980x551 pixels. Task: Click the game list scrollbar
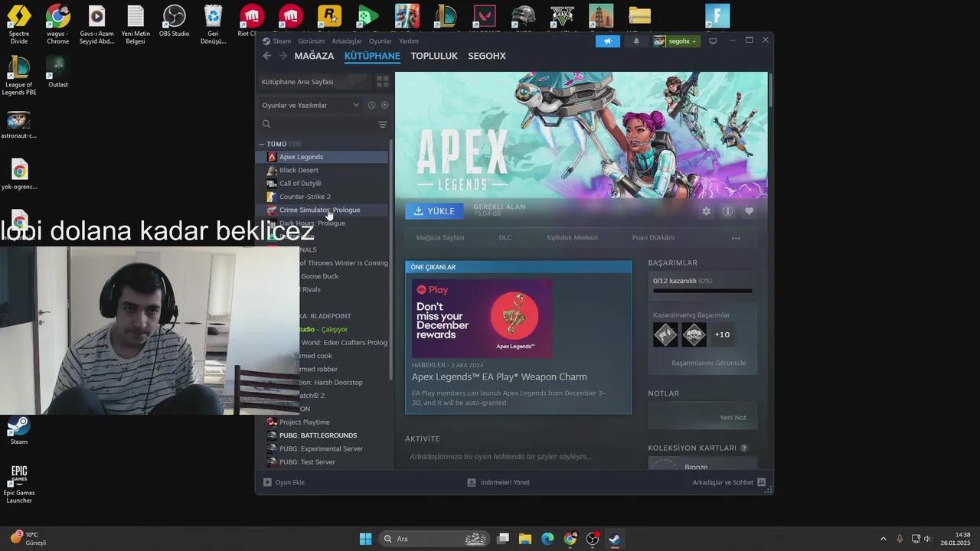click(391, 260)
